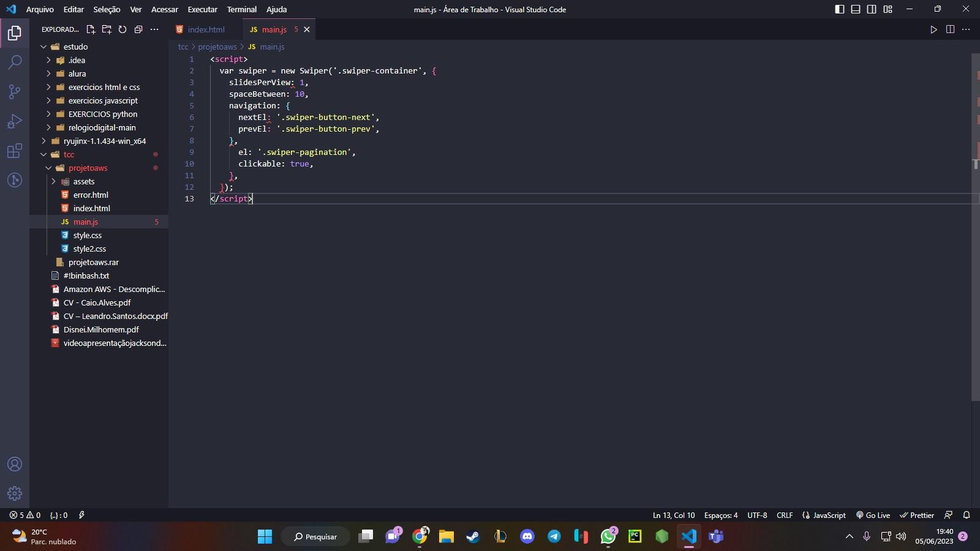The image size is (980, 551).
Task: Create a new file in Explorer
Action: pyautogui.click(x=91, y=29)
